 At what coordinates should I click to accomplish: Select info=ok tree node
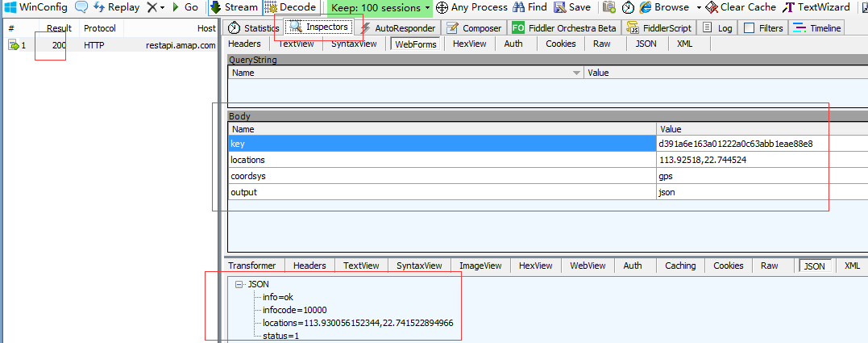point(277,297)
